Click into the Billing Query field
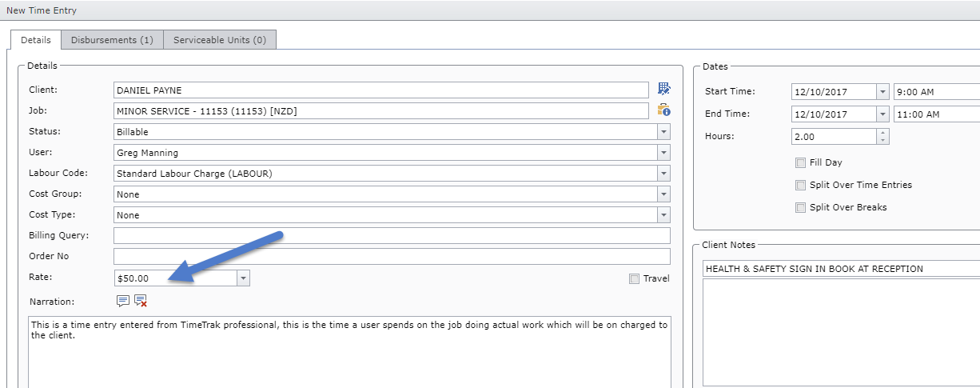The height and width of the screenshot is (388, 980). point(392,235)
